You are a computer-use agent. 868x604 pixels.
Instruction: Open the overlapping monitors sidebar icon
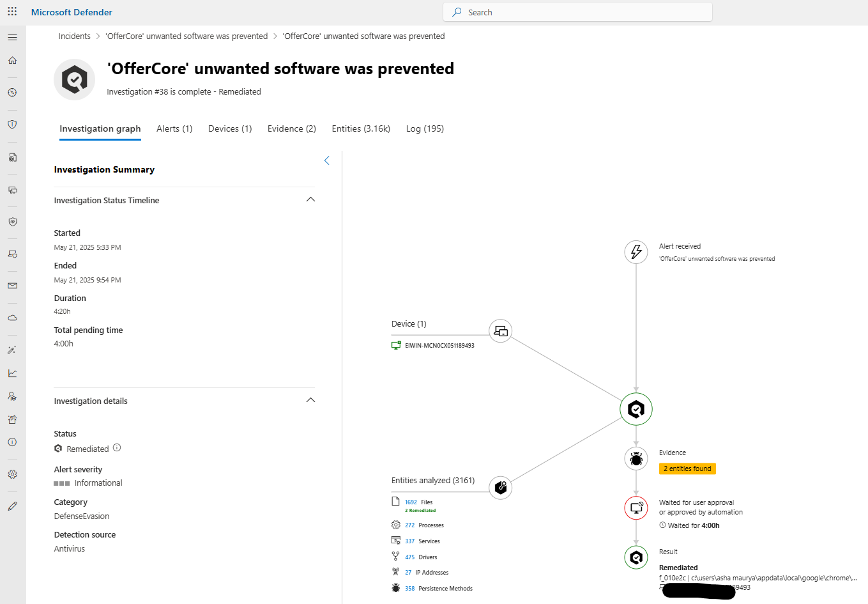click(12, 190)
